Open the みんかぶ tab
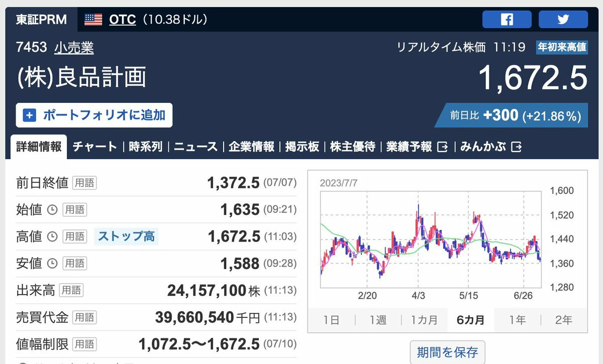Image resolution: width=603 pixels, height=364 pixels. coord(484,147)
